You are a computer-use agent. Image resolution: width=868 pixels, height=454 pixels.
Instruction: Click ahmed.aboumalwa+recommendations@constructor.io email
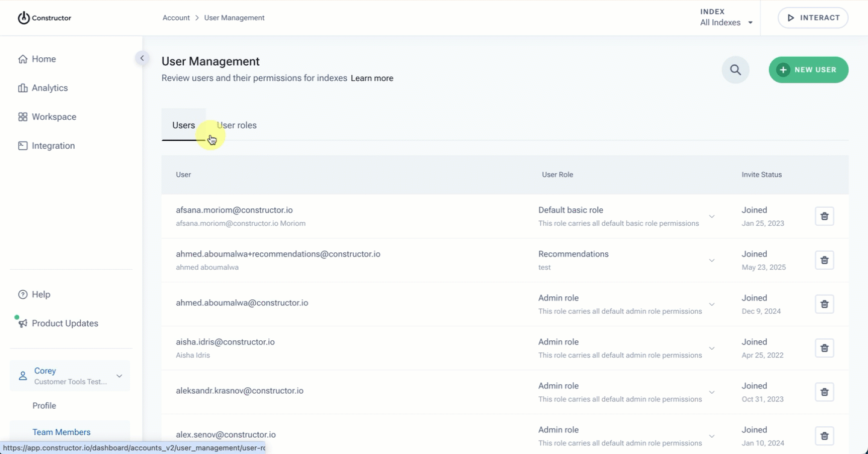point(278,254)
